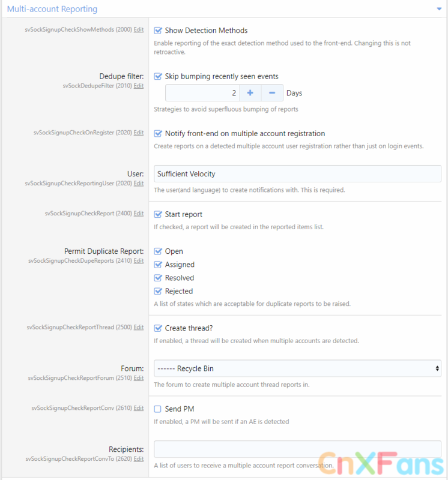The image size is (448, 480).
Task: Uncheck Show Detection Methods
Action: [x=158, y=31]
